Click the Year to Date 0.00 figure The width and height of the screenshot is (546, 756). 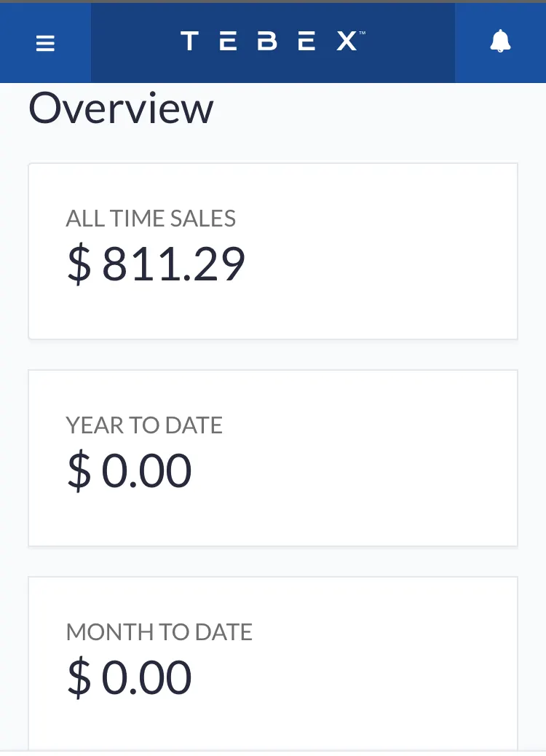146,470
